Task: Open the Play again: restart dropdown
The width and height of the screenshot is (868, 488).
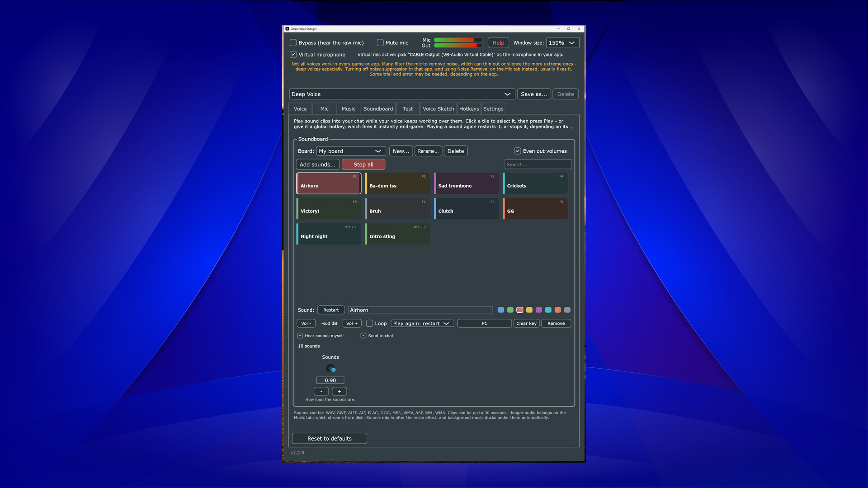Action: tap(422, 324)
